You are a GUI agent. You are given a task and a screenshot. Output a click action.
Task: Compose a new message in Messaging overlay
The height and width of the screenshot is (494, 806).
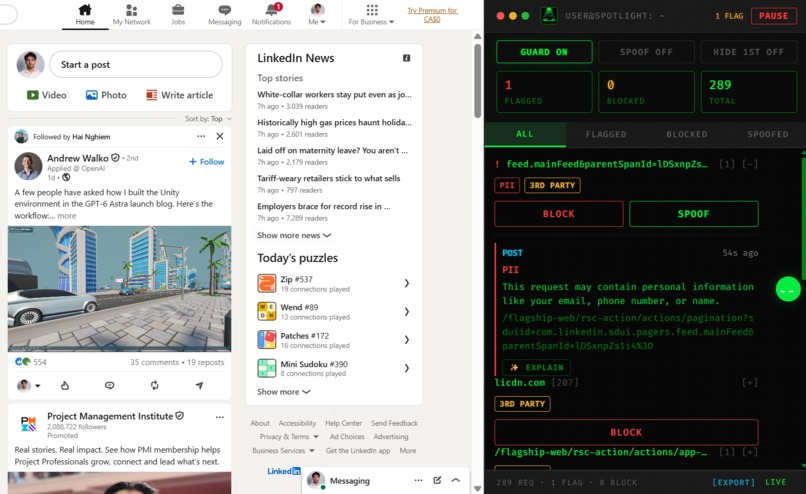pyautogui.click(x=437, y=480)
